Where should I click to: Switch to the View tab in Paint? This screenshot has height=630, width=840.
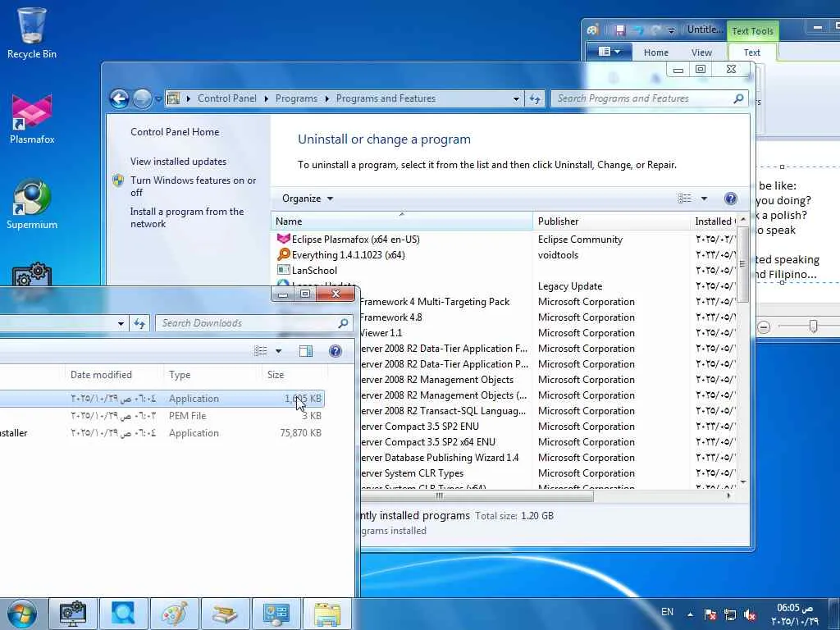tap(701, 52)
